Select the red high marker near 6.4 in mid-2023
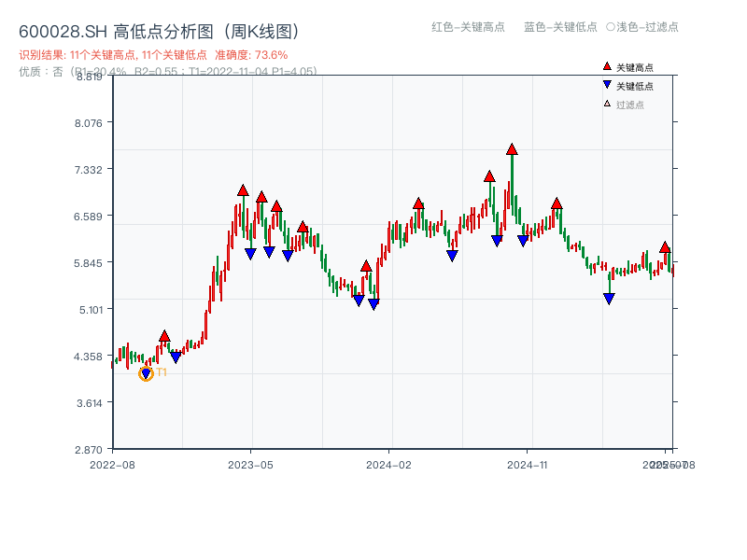Viewport: 747px width, 560px height. coord(303,227)
